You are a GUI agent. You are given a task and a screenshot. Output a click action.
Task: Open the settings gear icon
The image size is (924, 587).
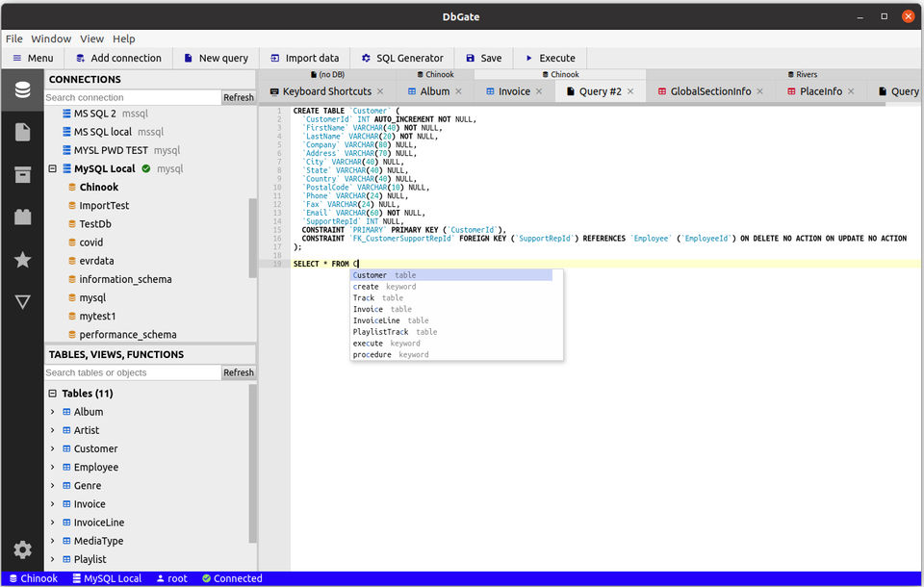(22, 549)
